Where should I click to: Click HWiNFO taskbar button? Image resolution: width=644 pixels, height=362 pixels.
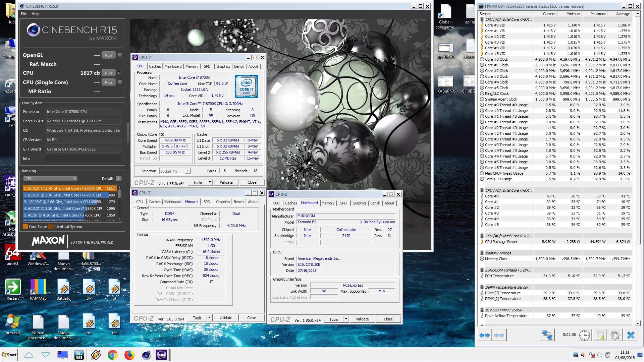[79, 355]
